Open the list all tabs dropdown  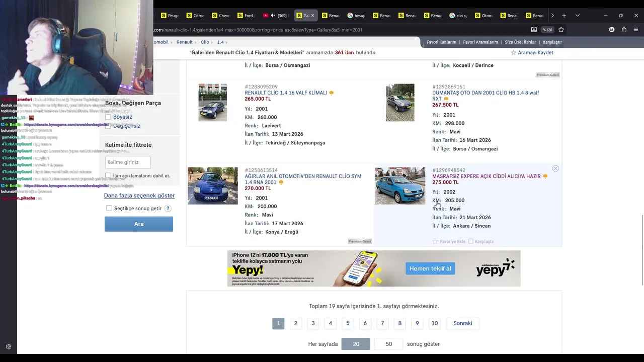(577, 16)
